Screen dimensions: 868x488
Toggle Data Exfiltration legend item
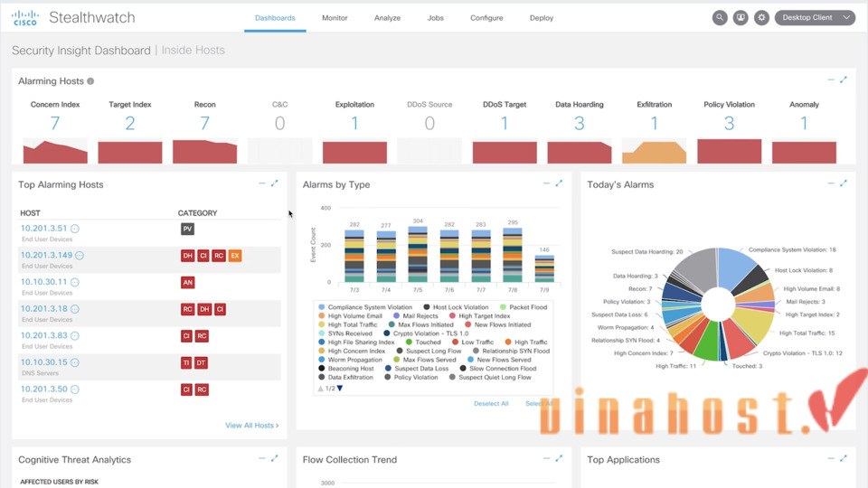(x=346, y=378)
